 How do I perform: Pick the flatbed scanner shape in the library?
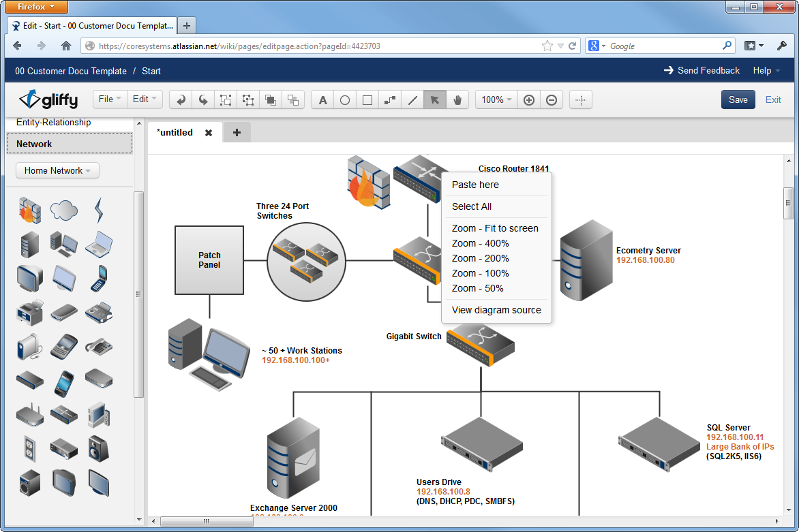pyautogui.click(x=64, y=312)
